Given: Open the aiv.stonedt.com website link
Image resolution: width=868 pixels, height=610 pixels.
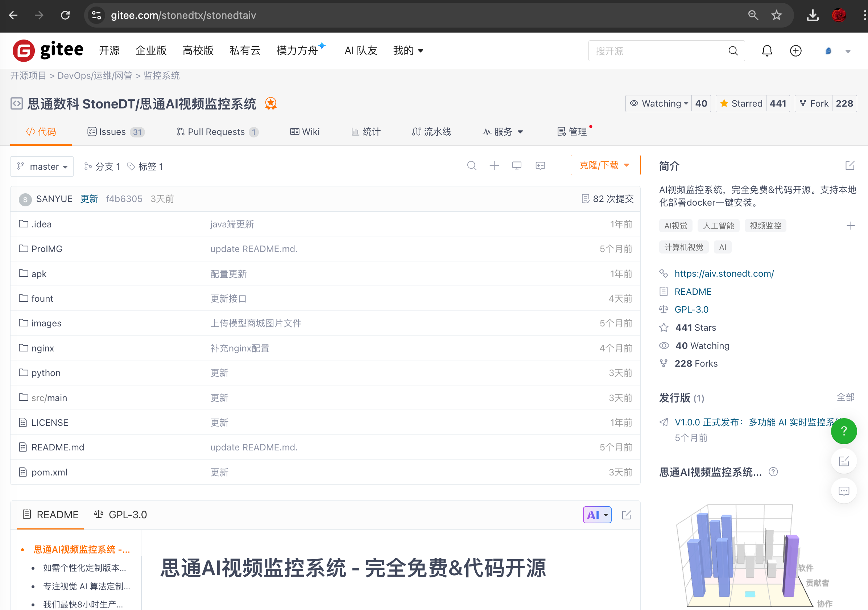Looking at the screenshot, I should (x=724, y=273).
